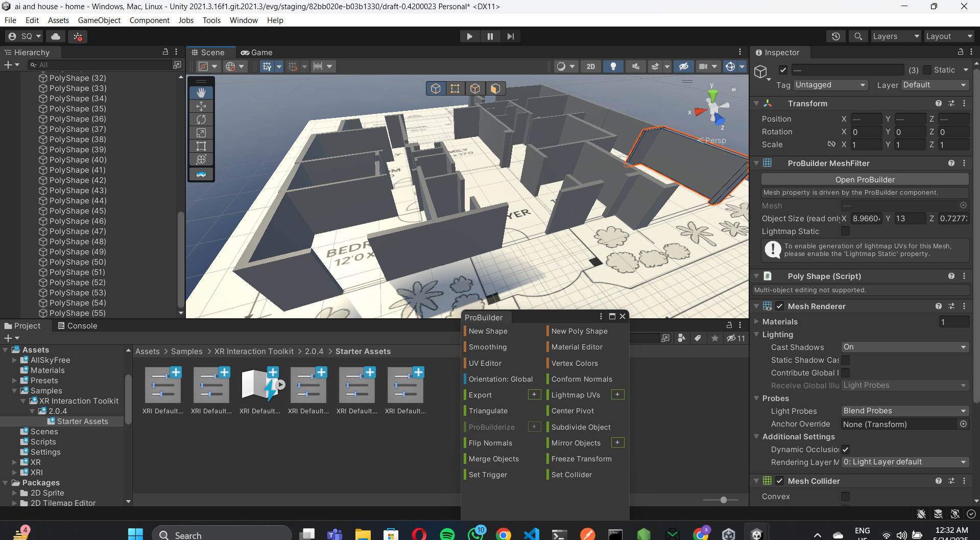Click the scene orientation gizmo
This screenshot has width=980, height=540.
tap(713, 108)
